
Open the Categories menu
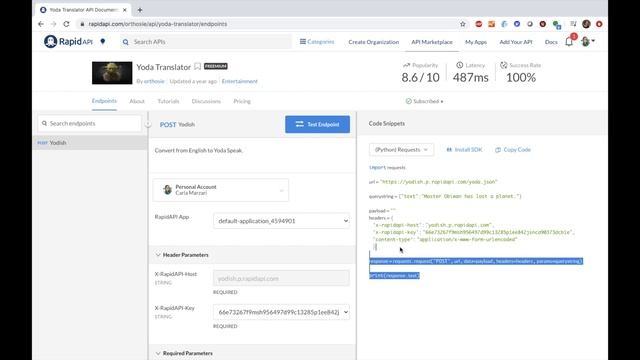[317, 42]
